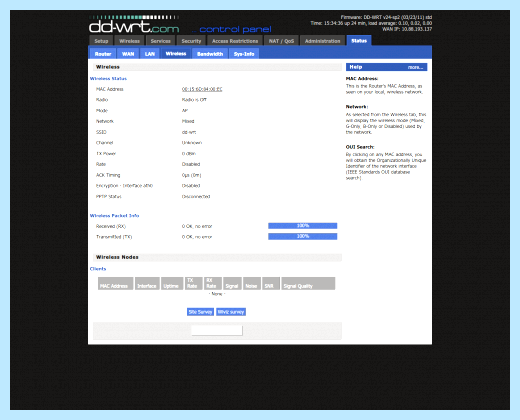Image resolution: width=520 pixels, height=420 pixels.
Task: Select the Status main tab
Action: pyautogui.click(x=359, y=40)
